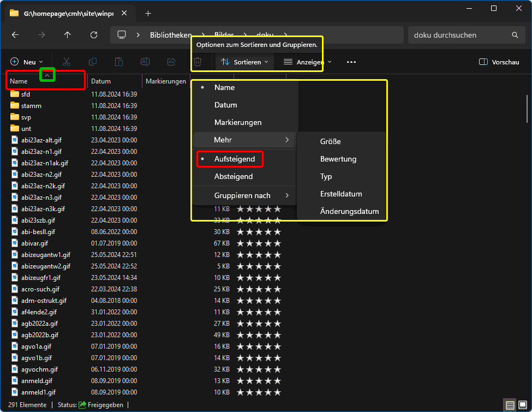Image resolution: width=532 pixels, height=412 pixels.
Task: Open the Neu dropdown button
Action: 27,62
